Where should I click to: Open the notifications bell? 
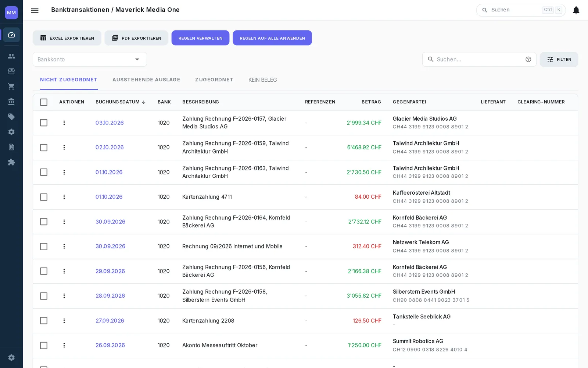click(576, 10)
